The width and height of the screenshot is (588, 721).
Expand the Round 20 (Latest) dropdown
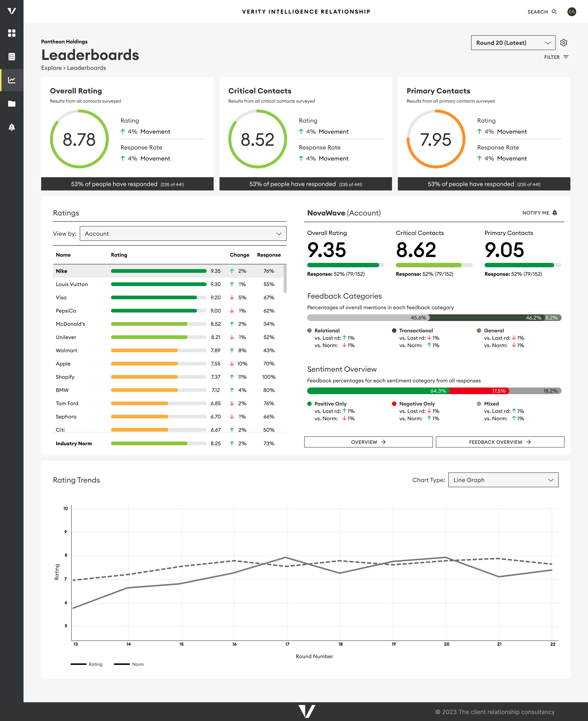tap(513, 43)
